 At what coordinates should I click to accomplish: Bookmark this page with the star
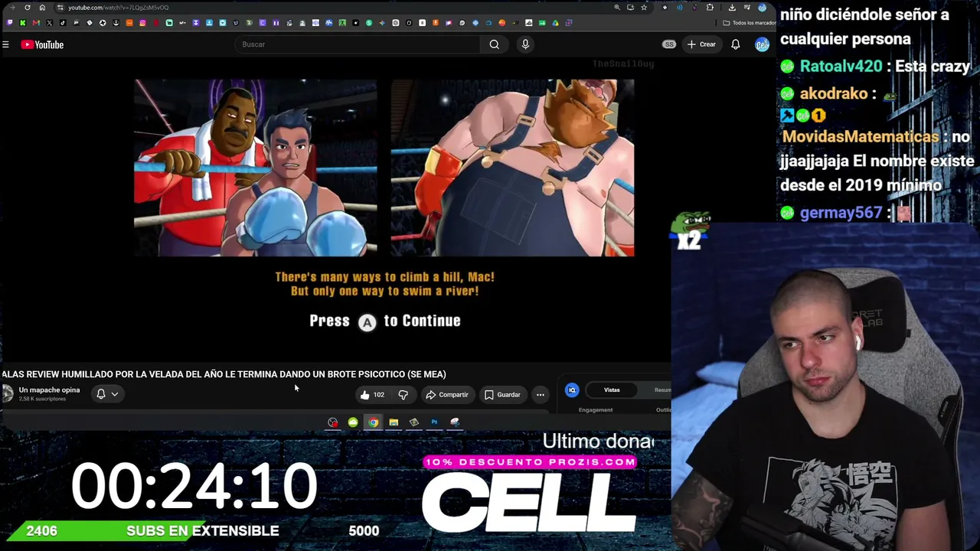[x=644, y=8]
